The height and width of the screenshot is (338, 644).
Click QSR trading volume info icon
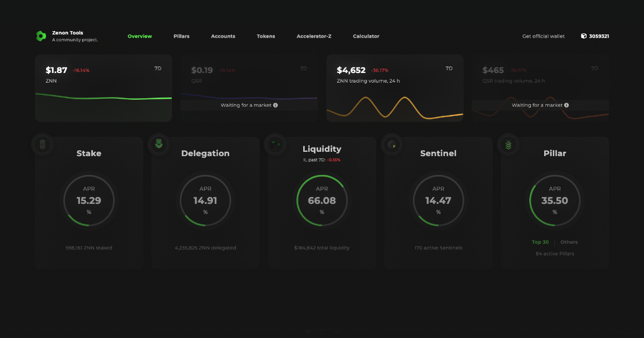566,105
